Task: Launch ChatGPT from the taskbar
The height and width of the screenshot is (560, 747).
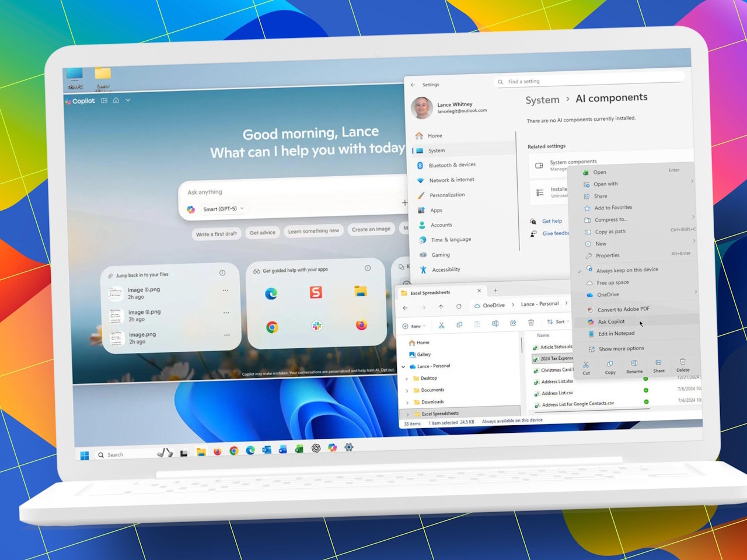Action: pos(316,449)
